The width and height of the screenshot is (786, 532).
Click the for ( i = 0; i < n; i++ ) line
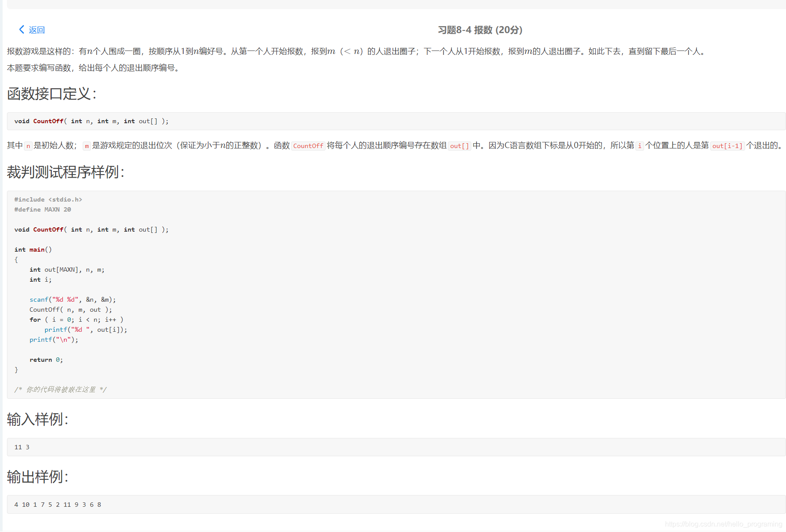click(x=76, y=320)
